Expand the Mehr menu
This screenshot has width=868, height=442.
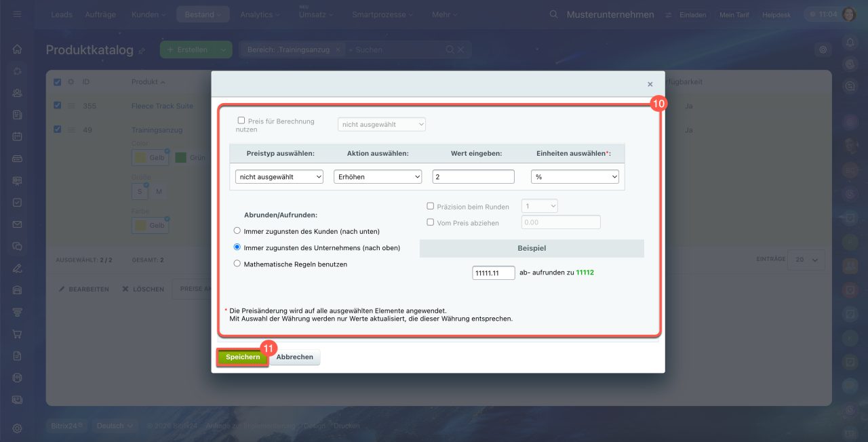click(x=445, y=14)
